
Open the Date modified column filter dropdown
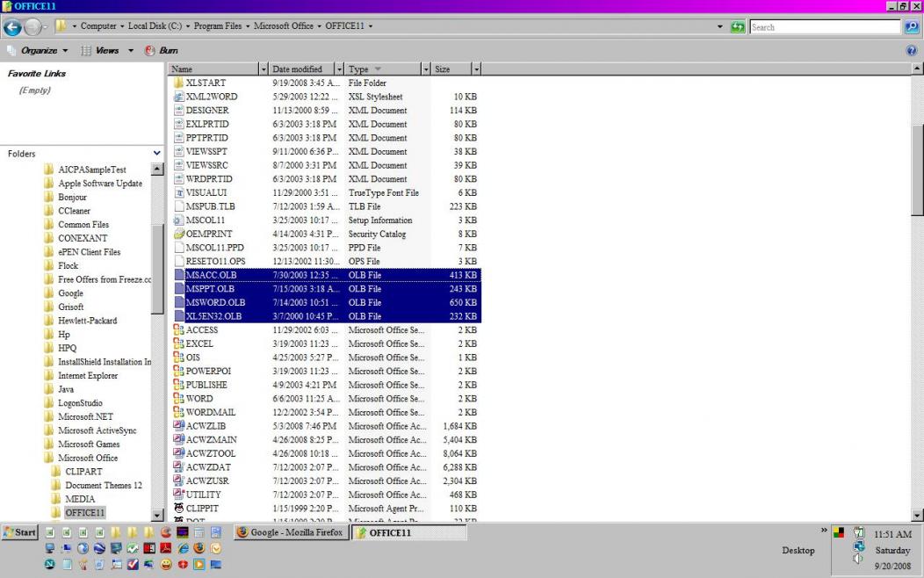click(339, 69)
